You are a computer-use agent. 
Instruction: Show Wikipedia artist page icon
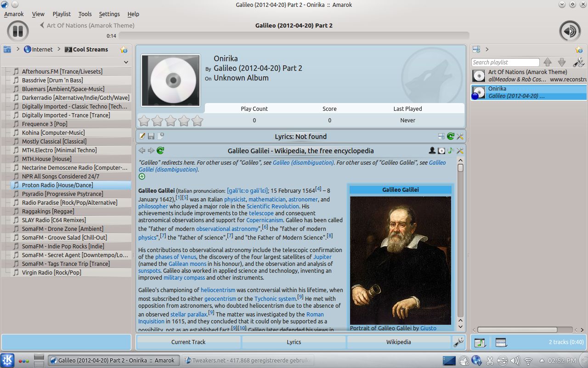(432, 150)
